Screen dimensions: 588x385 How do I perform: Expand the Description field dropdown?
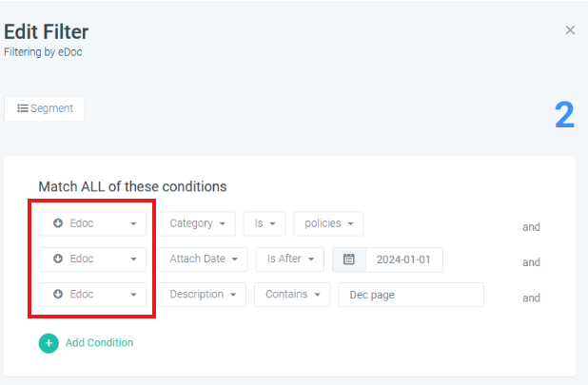coord(202,295)
